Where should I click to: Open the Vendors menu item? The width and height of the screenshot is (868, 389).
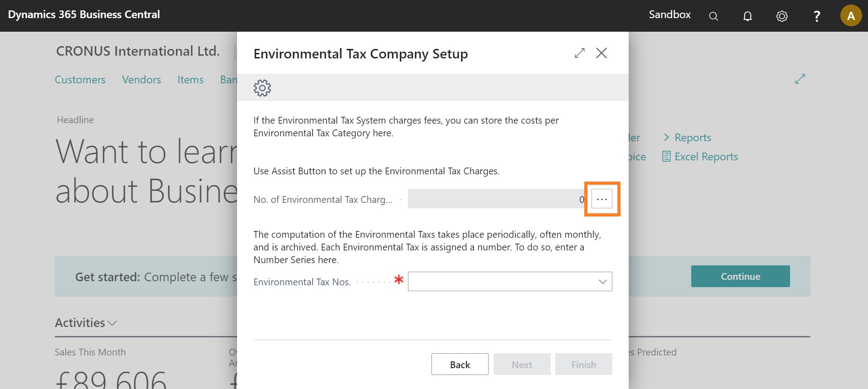click(141, 80)
